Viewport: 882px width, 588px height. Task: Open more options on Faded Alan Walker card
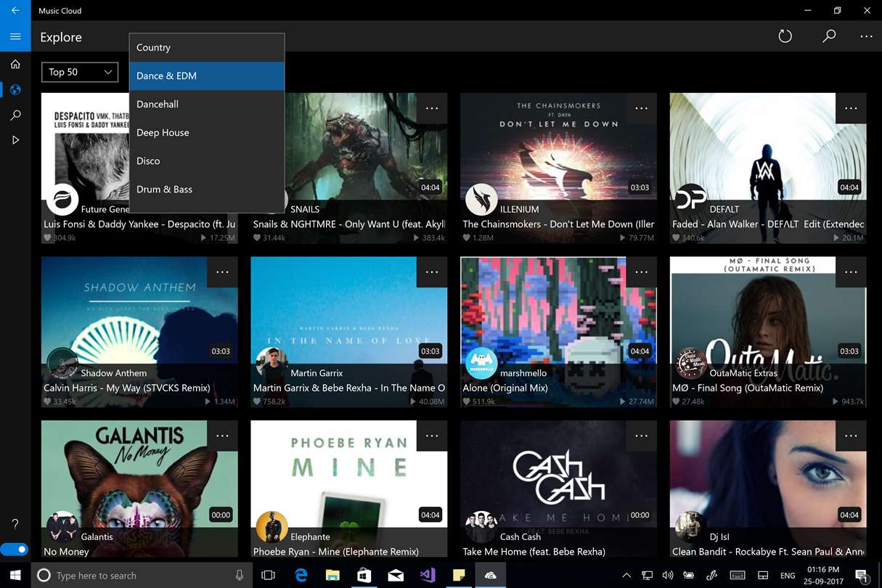851,108
